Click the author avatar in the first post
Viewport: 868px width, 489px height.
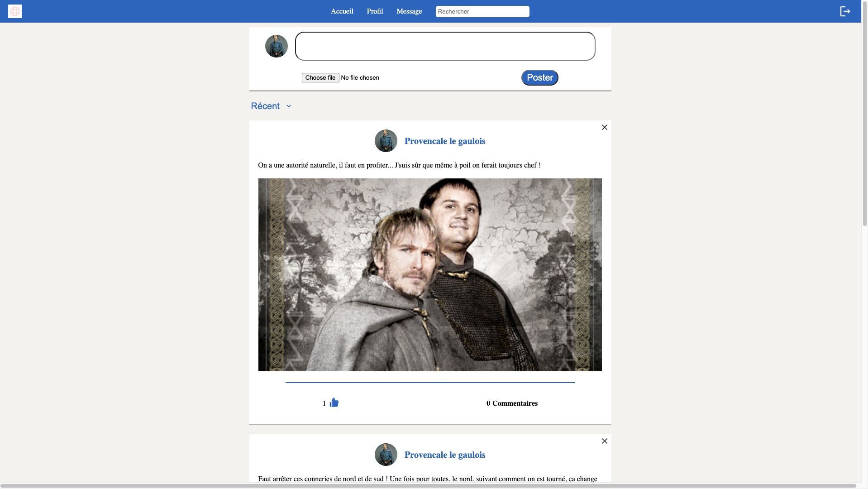pos(386,141)
